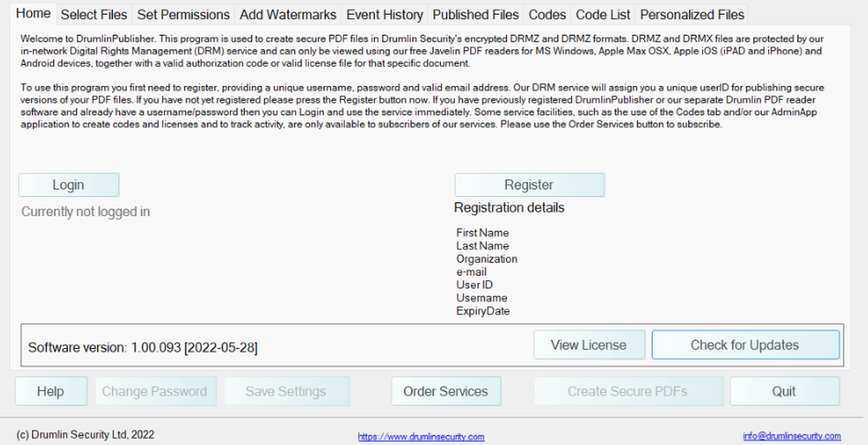Quit the application
Viewport: 868px width, 445px height.
[x=785, y=391]
